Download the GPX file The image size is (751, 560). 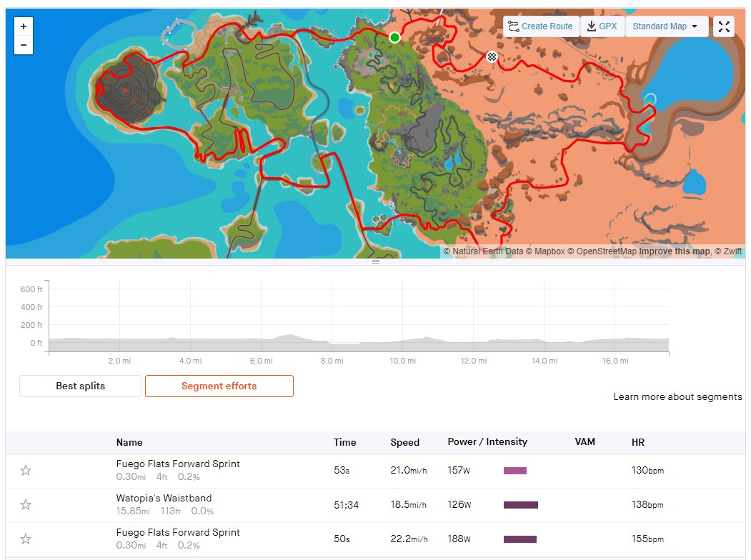tap(602, 26)
